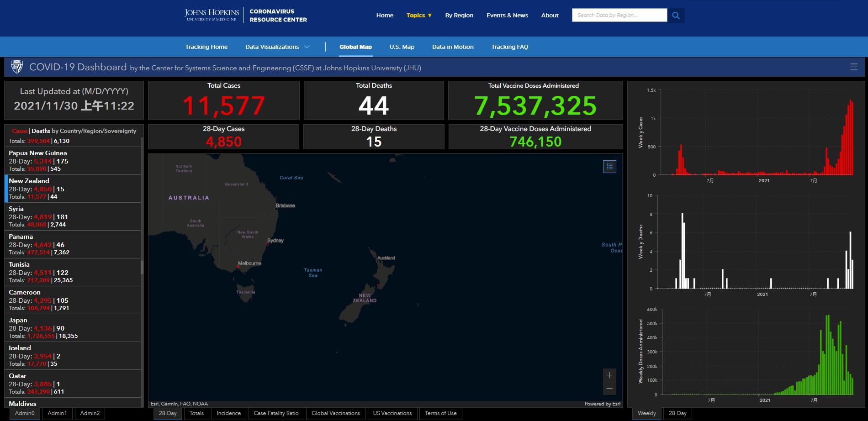Screen dimensions: 868x421
Task: Switch charts to the Weekly view
Action: [646, 413]
